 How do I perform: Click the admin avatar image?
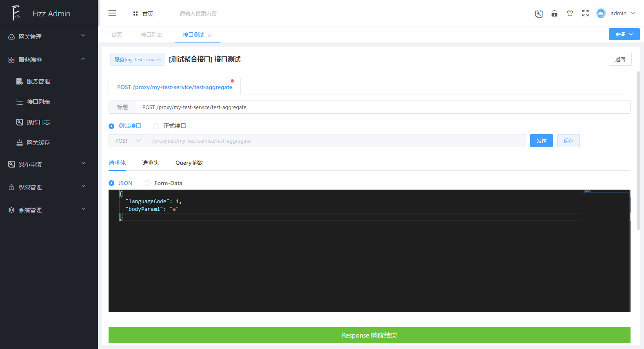[601, 13]
